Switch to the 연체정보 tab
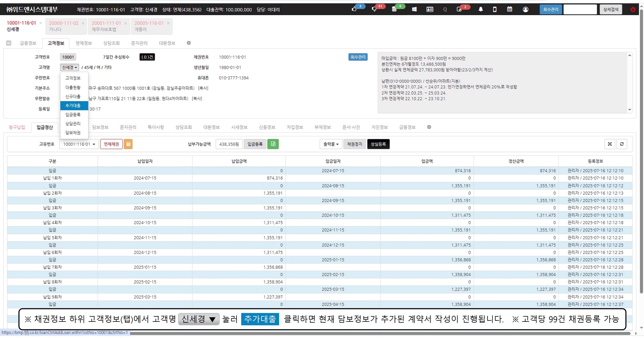 84,43
